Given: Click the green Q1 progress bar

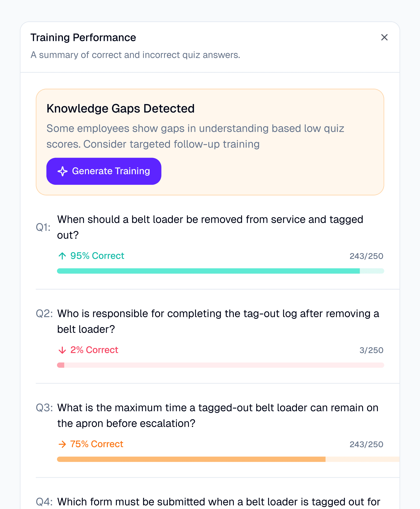Looking at the screenshot, I should [x=220, y=271].
